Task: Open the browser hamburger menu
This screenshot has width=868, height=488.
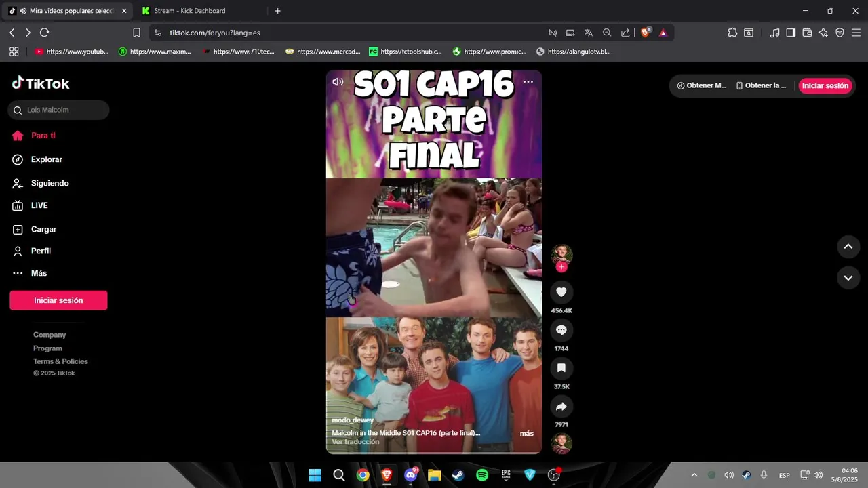Action: click(856, 33)
